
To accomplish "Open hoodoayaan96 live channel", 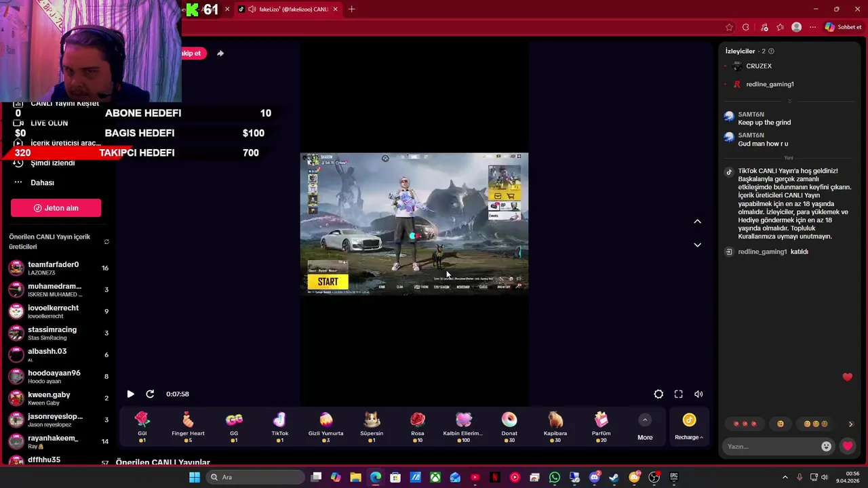I will click(58, 377).
